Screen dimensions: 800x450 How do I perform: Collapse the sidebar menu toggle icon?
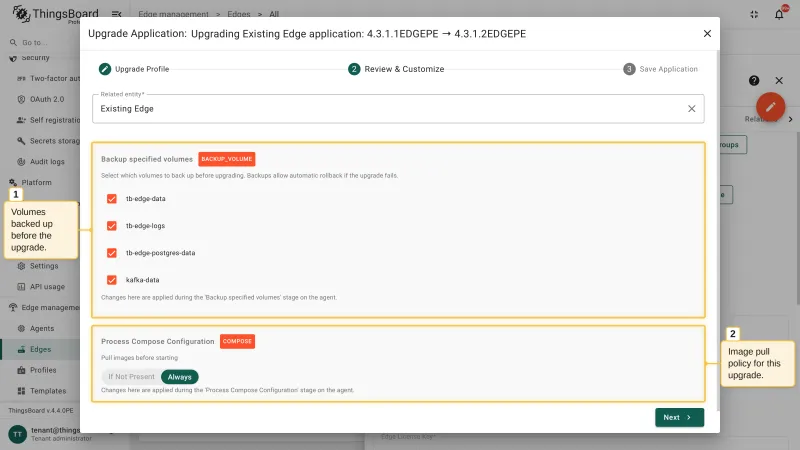click(x=117, y=14)
